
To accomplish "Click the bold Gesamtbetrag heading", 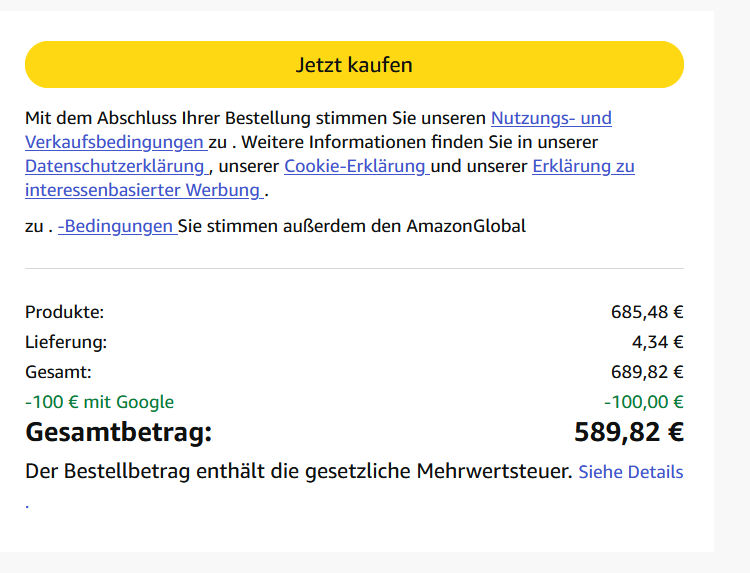I will point(118,433).
